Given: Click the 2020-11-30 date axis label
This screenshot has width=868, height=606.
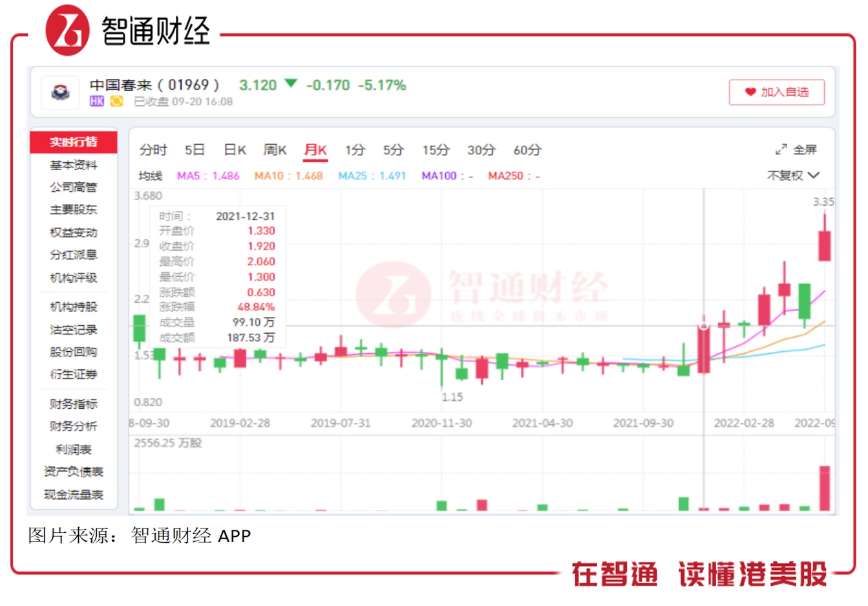Looking at the screenshot, I should [x=441, y=423].
